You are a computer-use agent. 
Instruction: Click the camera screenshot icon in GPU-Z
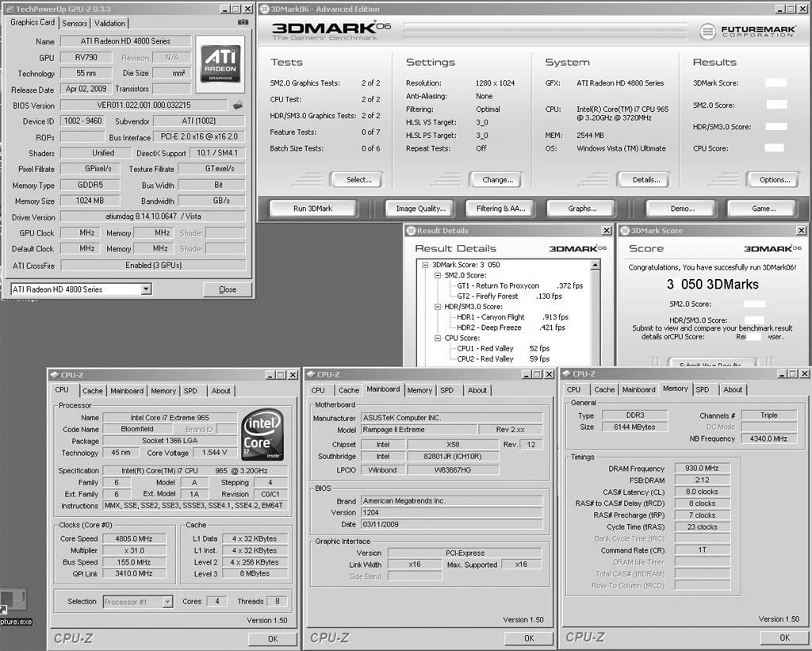click(x=243, y=22)
